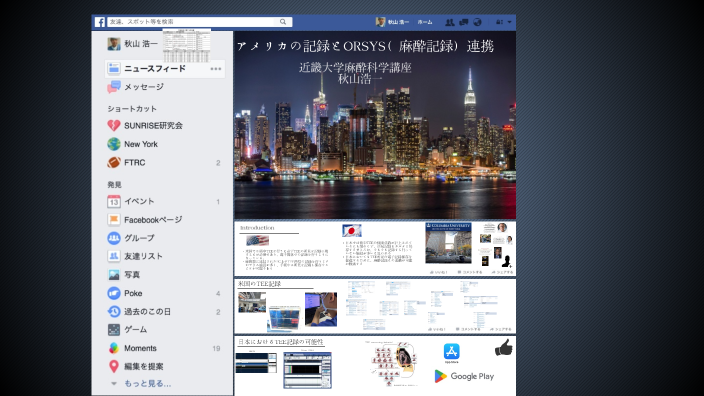
Task: Click the red location pin icon
Action: point(114,366)
